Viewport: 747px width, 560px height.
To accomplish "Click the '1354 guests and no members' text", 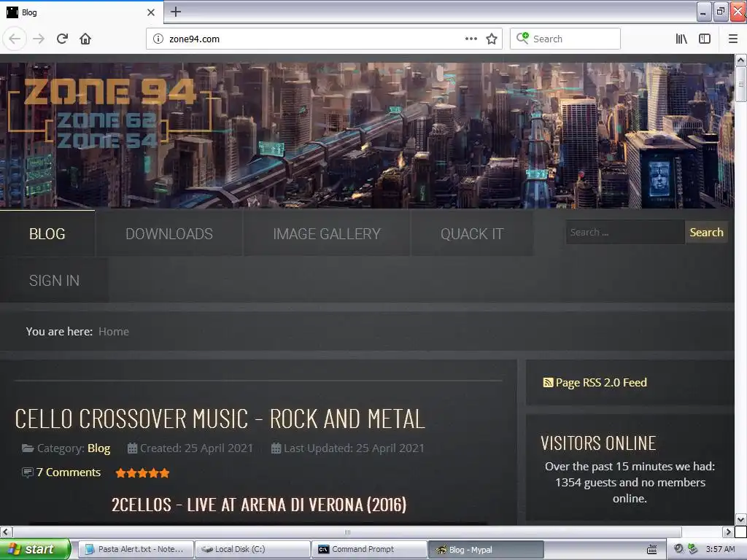I will click(x=630, y=483).
